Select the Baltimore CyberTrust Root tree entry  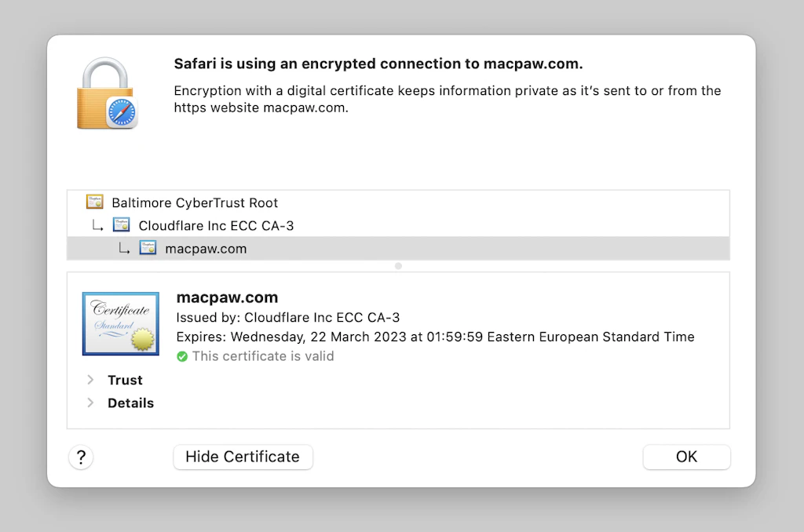click(195, 202)
